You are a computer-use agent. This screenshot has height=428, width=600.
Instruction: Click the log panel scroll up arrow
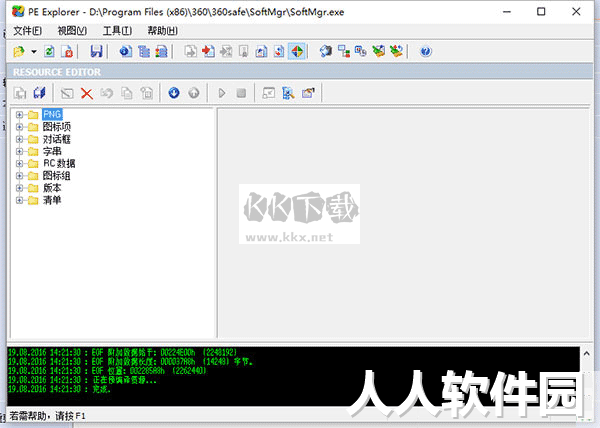pos(587,353)
